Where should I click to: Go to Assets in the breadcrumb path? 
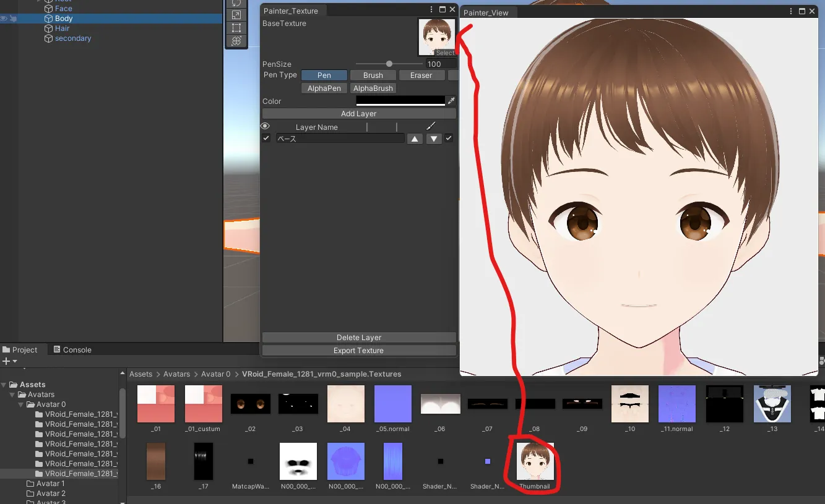tap(140, 374)
